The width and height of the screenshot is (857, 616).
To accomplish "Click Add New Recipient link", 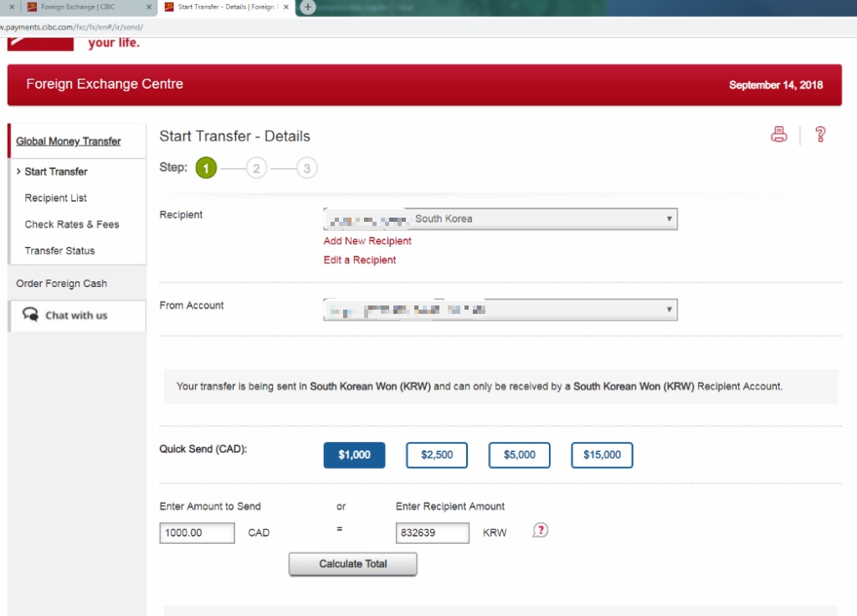I will (367, 241).
